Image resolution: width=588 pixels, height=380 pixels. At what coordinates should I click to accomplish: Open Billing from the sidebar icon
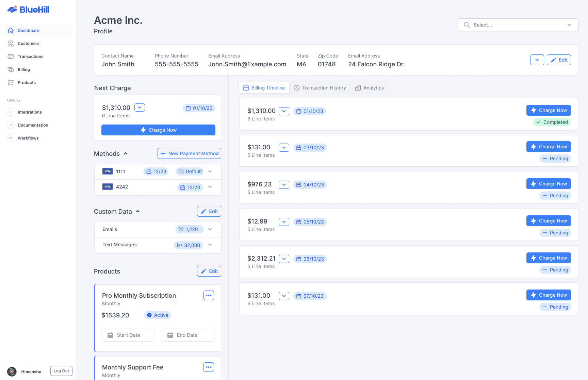click(x=11, y=69)
